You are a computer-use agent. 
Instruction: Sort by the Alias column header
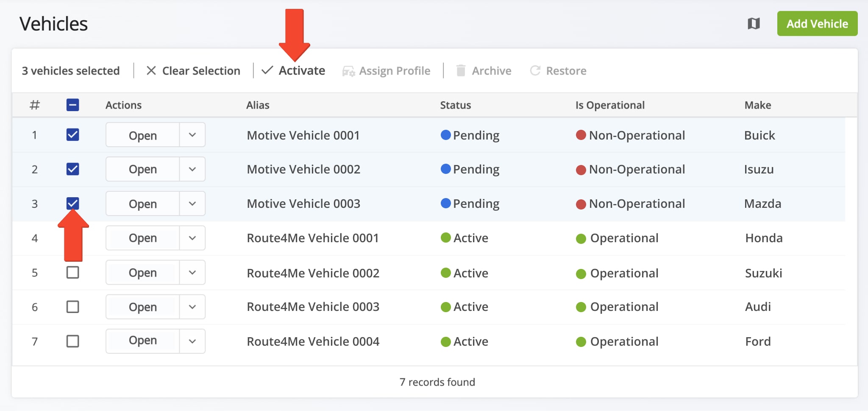pyautogui.click(x=258, y=105)
